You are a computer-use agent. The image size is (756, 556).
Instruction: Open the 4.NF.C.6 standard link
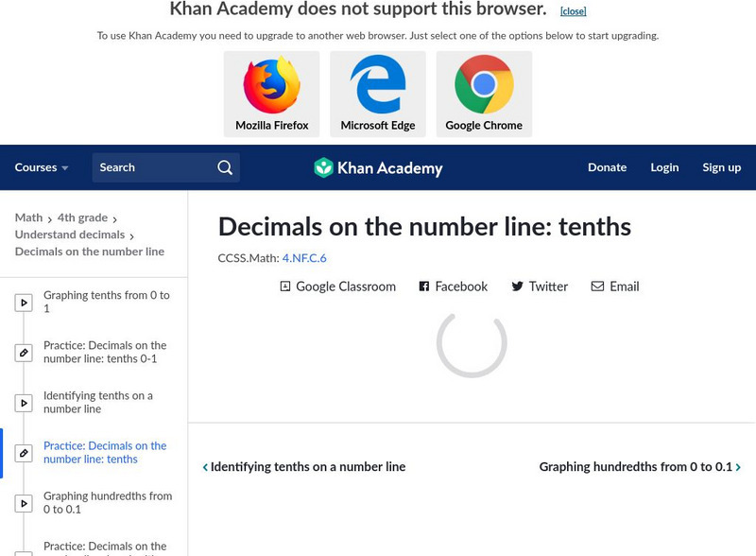click(x=302, y=255)
